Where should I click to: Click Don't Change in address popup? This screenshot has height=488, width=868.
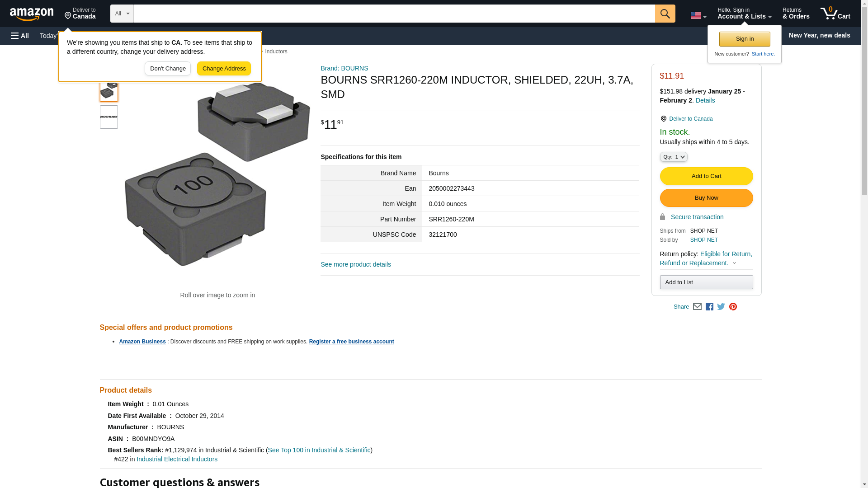tap(168, 69)
